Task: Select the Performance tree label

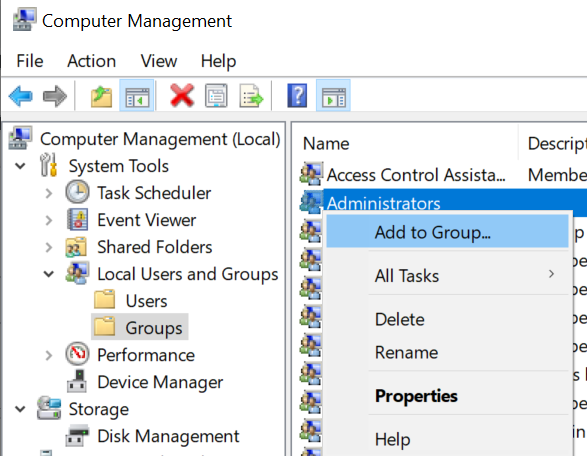Action: [x=146, y=355]
